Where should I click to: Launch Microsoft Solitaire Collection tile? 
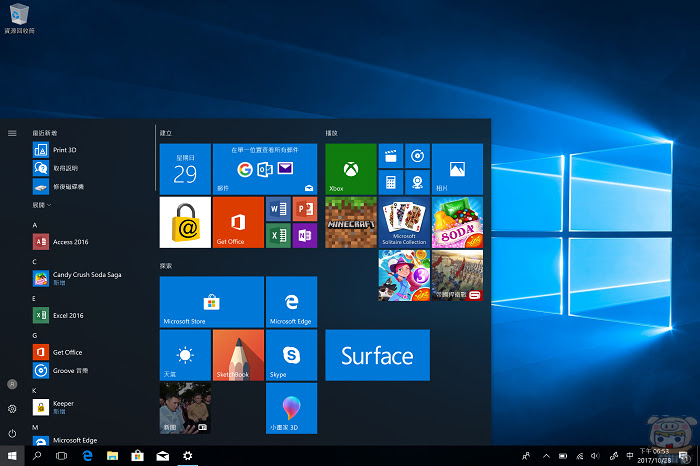pos(404,222)
